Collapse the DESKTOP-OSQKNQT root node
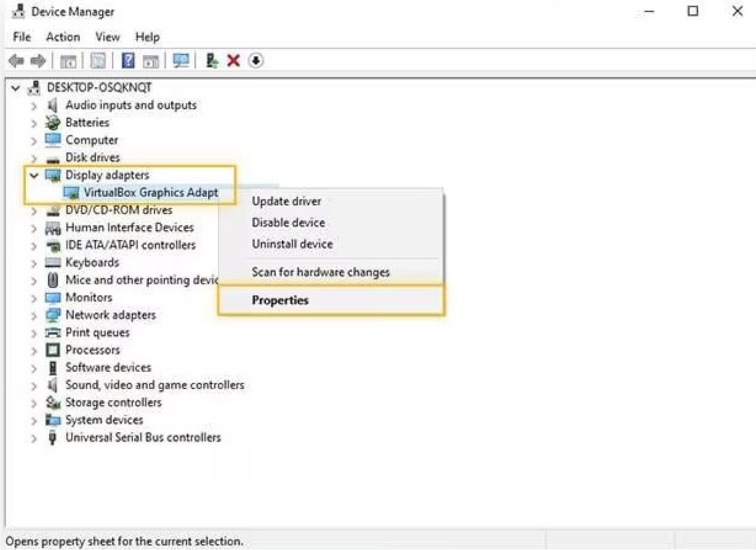This screenshot has width=756, height=550. point(16,88)
